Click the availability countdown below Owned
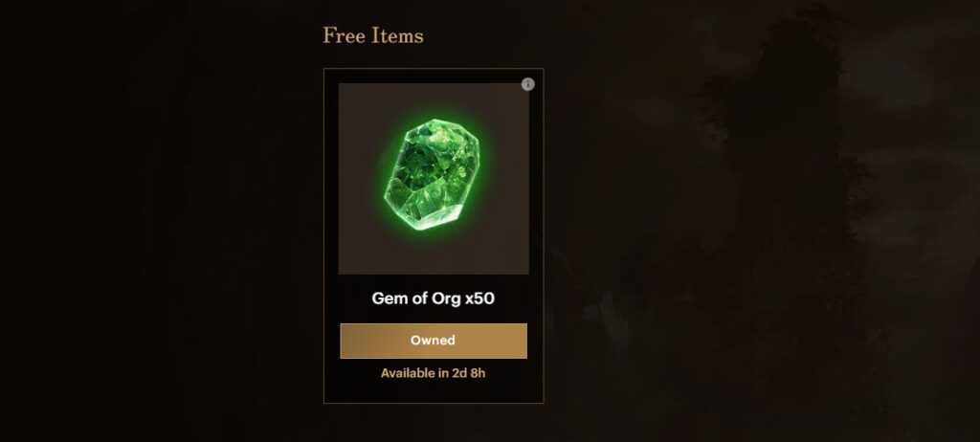 click(433, 373)
